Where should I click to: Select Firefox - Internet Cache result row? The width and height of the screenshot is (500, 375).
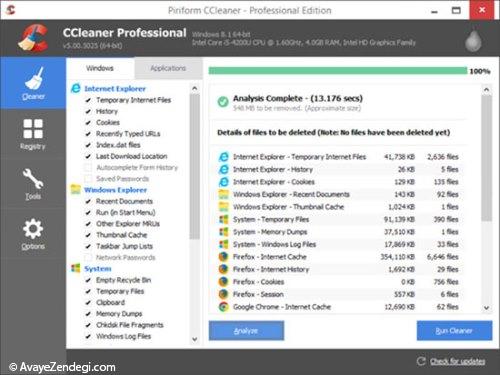pos(338,257)
